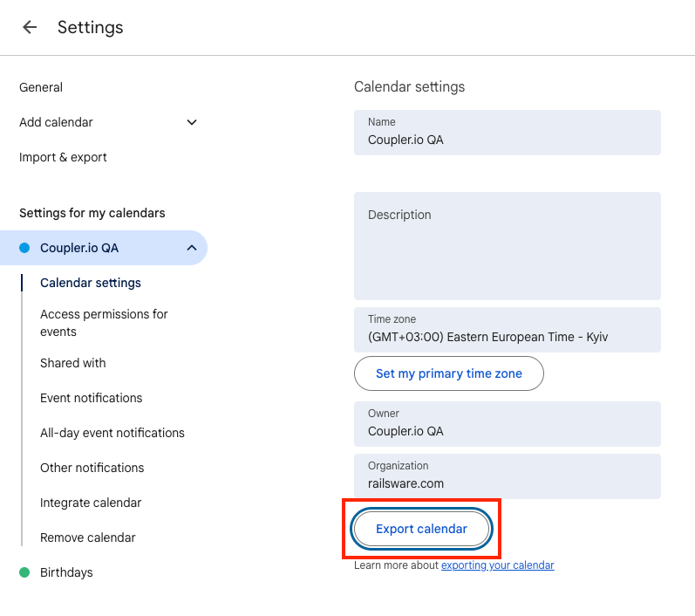Click the Calendar settings heading on right
Screen dimensions: 695x616
point(409,87)
